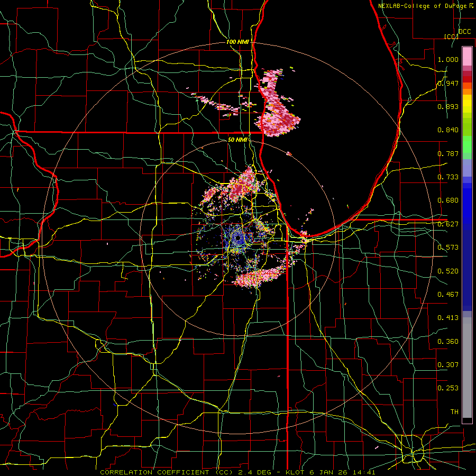Image resolution: width=476 pixels, height=476 pixels.
Task: Select the 1.000 color scale value
Action: pos(448,59)
